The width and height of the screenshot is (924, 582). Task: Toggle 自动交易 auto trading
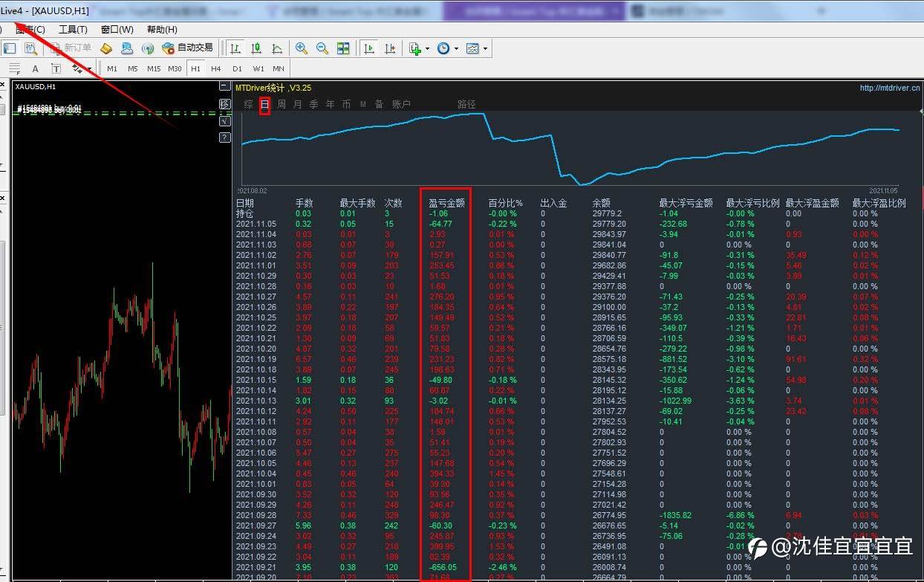coord(188,48)
